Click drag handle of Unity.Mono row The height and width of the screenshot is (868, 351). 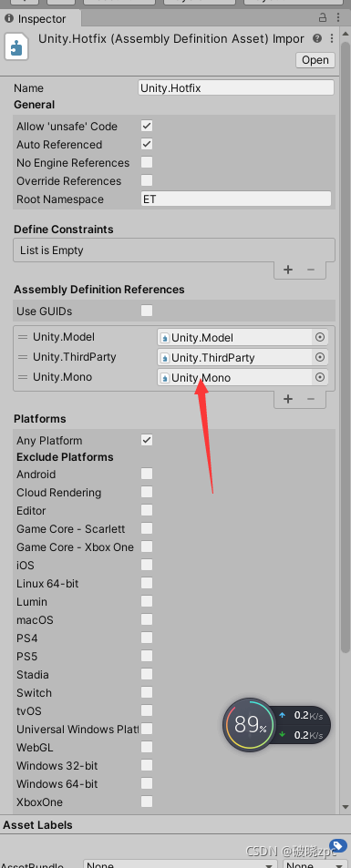23,377
